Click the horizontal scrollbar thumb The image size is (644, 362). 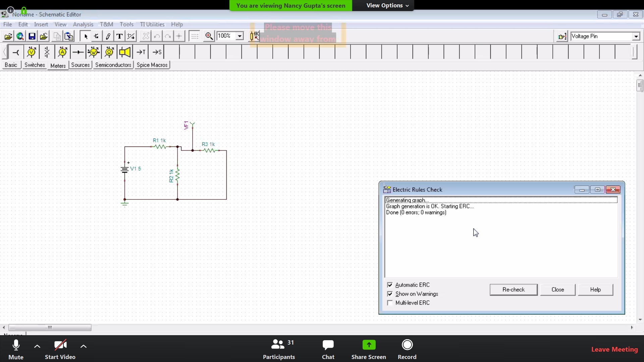[x=50, y=327]
